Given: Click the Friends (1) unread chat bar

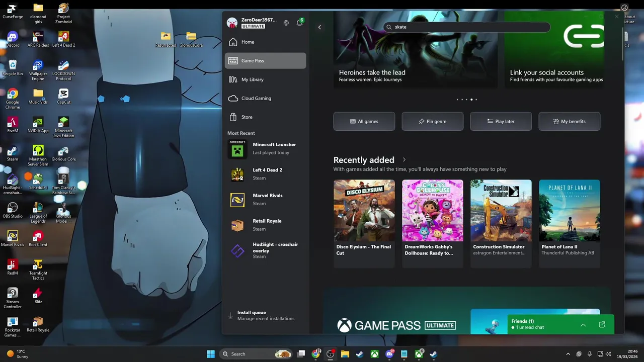Looking at the screenshot, I should (560, 324).
